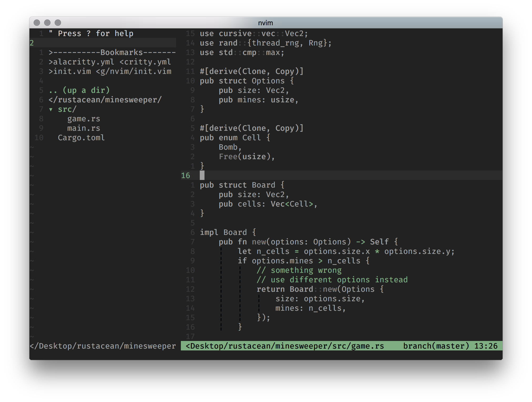The width and height of the screenshot is (532, 402).
Task: Click the Press ? for help line
Action: (91, 34)
